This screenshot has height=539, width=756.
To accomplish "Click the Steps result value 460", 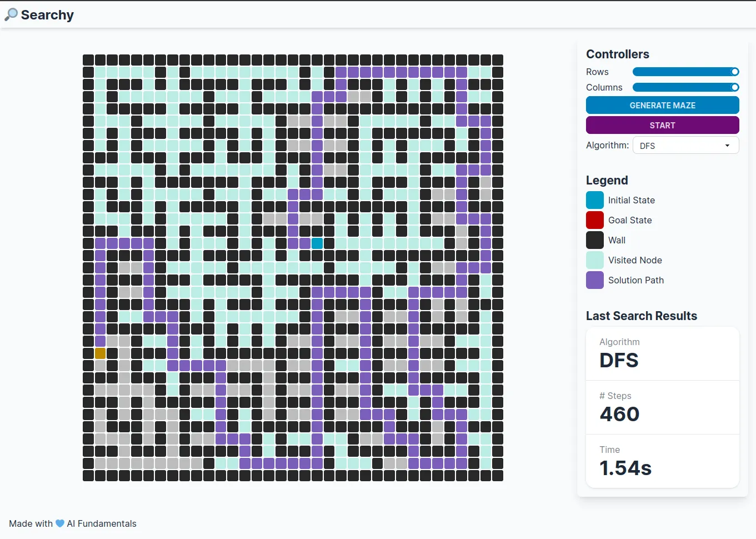I will pyautogui.click(x=619, y=414).
